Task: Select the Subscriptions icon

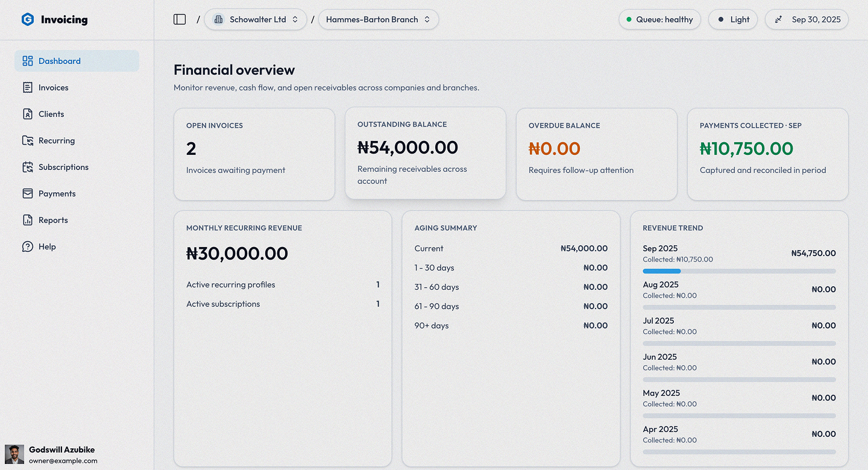Action: (27, 167)
